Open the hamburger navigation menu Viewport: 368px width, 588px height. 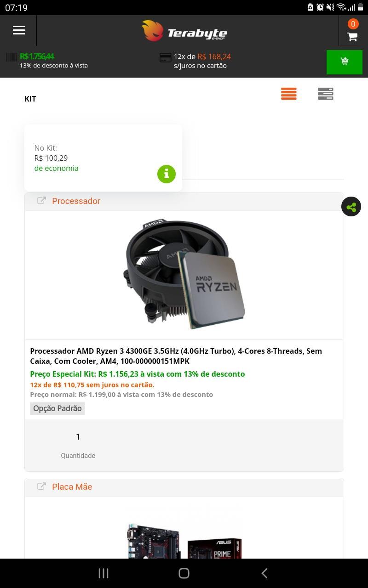pyautogui.click(x=19, y=30)
